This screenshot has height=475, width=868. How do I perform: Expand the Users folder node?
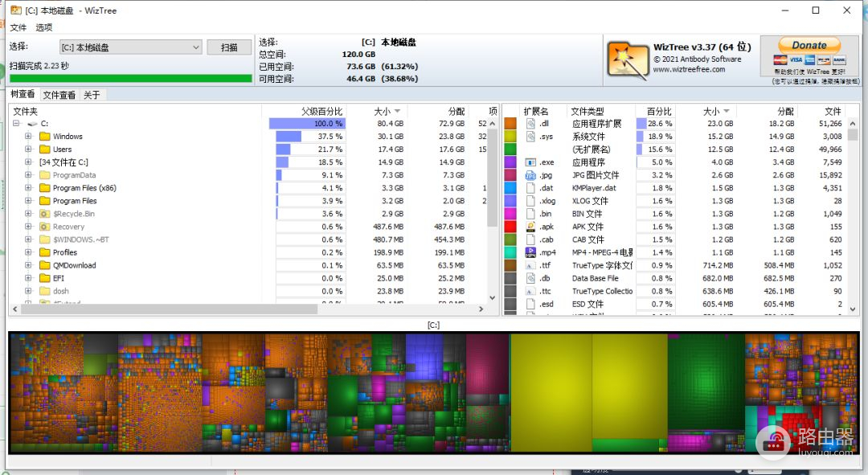pos(28,149)
